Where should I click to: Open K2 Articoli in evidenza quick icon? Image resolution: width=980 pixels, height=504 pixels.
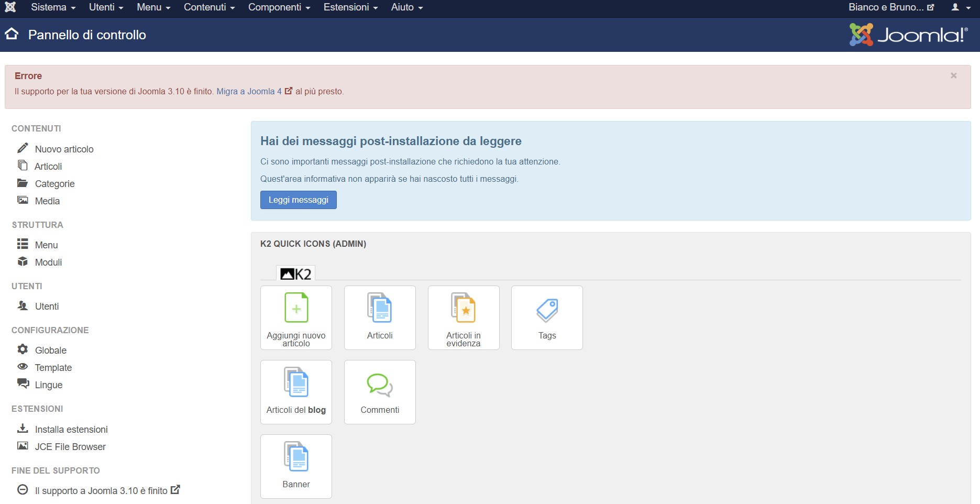pyautogui.click(x=464, y=317)
